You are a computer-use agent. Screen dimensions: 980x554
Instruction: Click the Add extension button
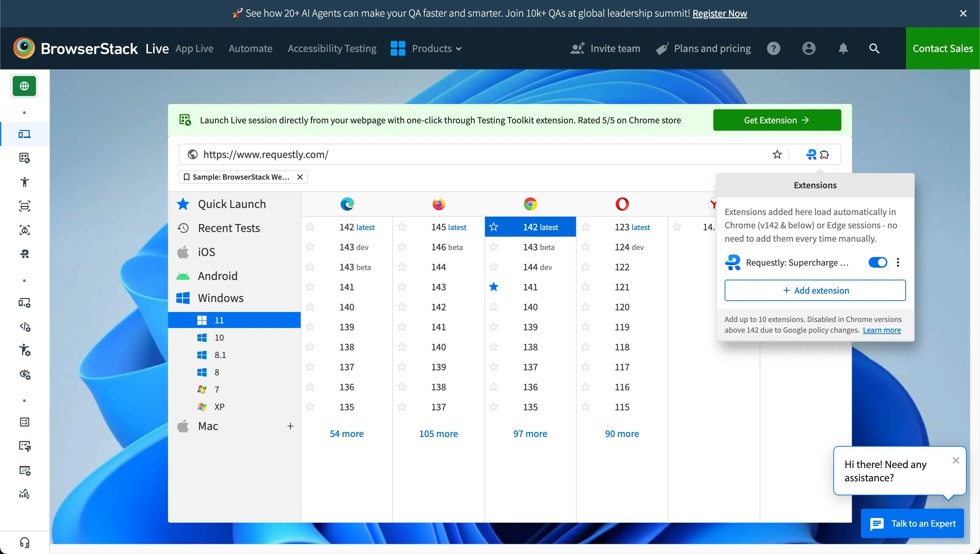point(815,290)
